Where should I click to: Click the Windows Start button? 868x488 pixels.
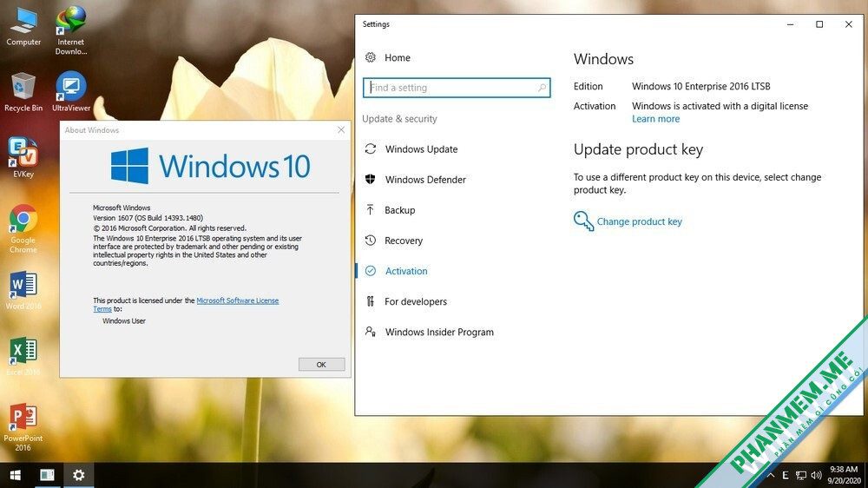point(16,475)
